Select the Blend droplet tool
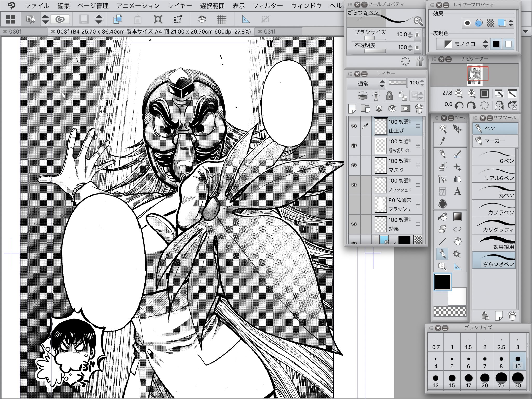Viewport: 532px width, 399px height. point(457,179)
